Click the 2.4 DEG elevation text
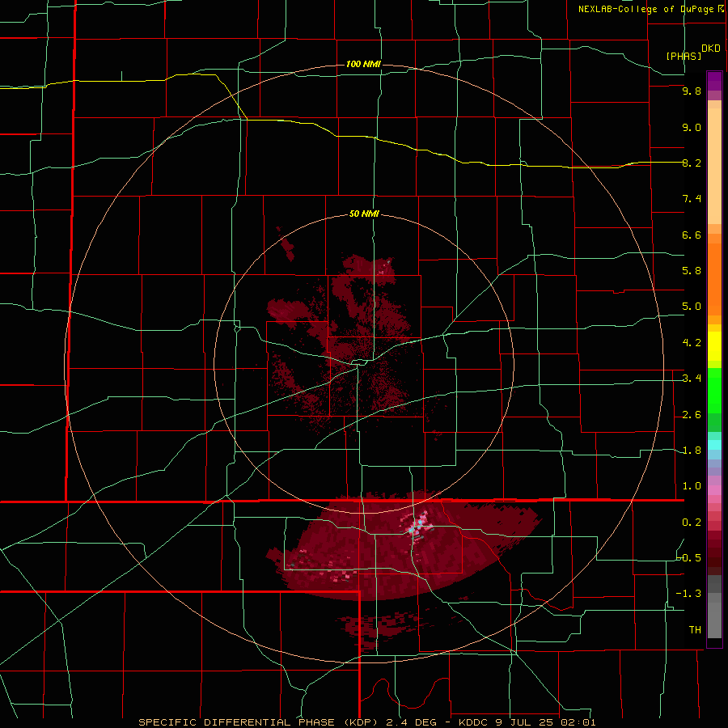The width and height of the screenshot is (728, 728). pyautogui.click(x=410, y=722)
